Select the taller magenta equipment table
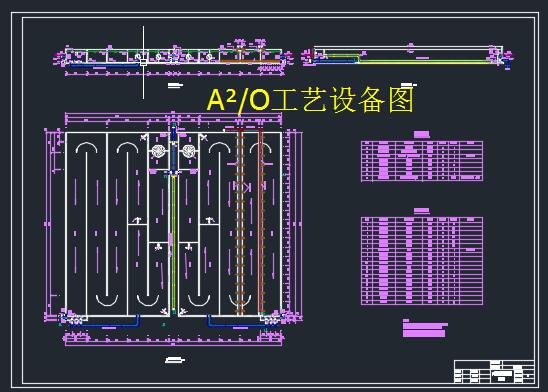Image resolution: width=548 pixels, height=392 pixels. click(422, 261)
